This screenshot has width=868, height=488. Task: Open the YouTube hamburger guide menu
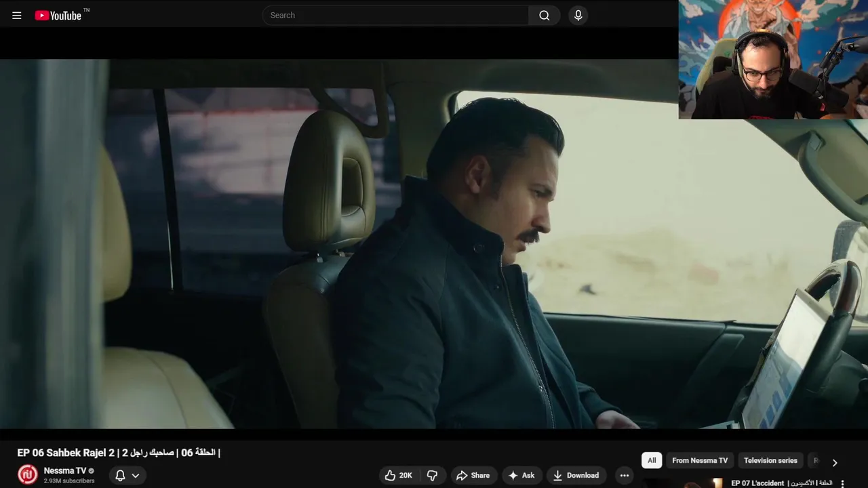pyautogui.click(x=17, y=16)
